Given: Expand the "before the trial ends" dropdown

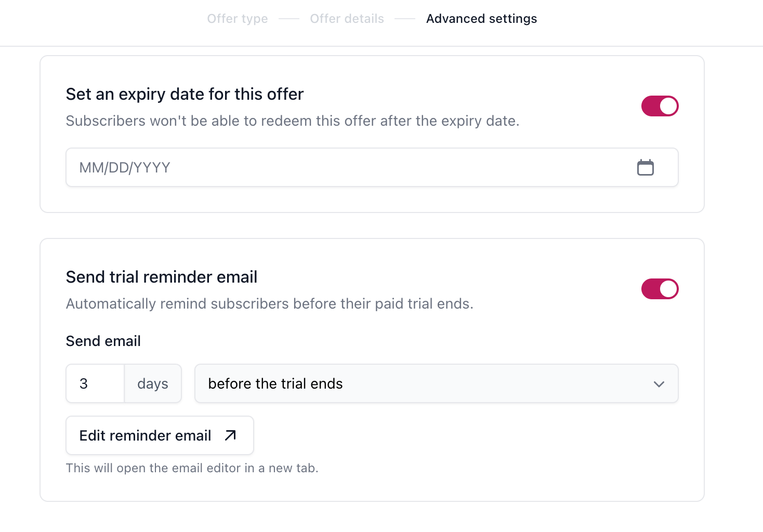Looking at the screenshot, I should click(437, 383).
